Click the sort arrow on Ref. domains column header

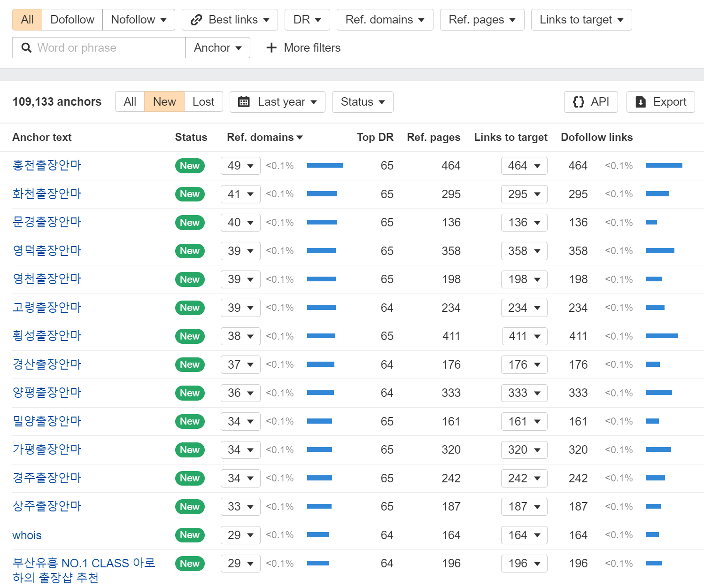click(x=300, y=137)
